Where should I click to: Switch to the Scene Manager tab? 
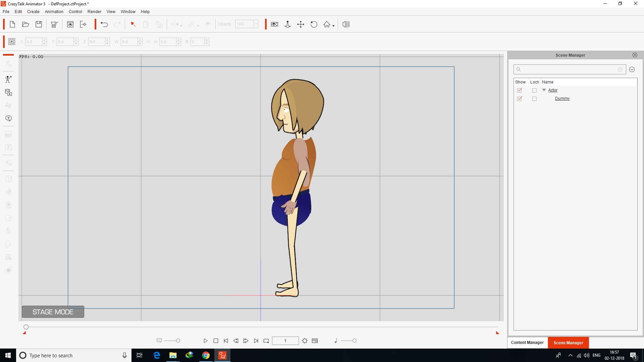[x=568, y=343]
